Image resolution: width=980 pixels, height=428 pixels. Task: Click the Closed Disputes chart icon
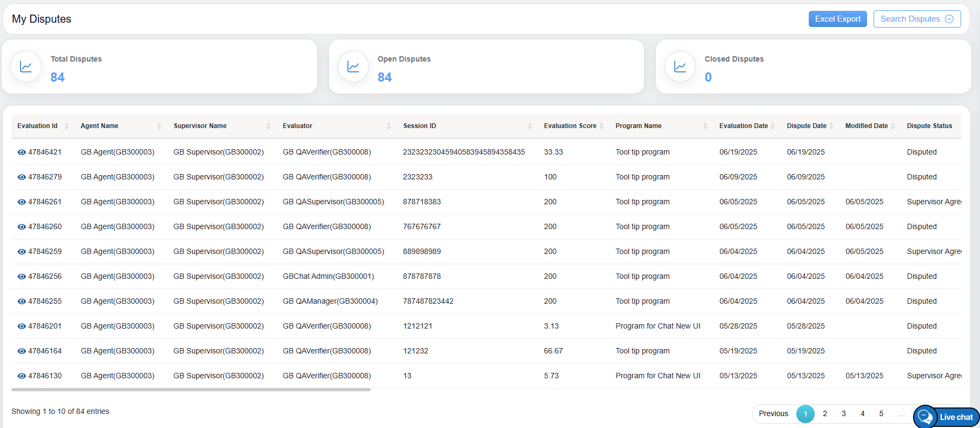click(x=680, y=66)
